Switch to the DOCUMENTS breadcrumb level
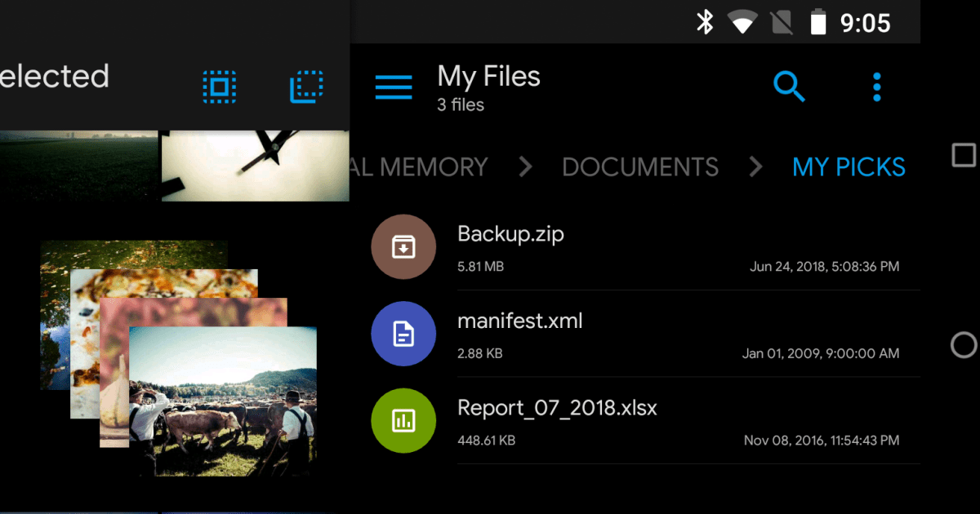Viewport: 980px width, 514px height. point(640,167)
